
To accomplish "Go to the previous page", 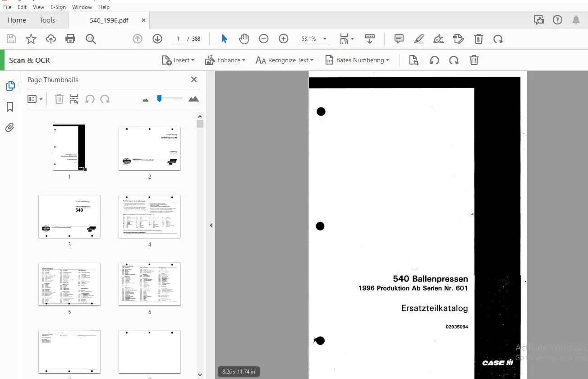I will 138,39.
